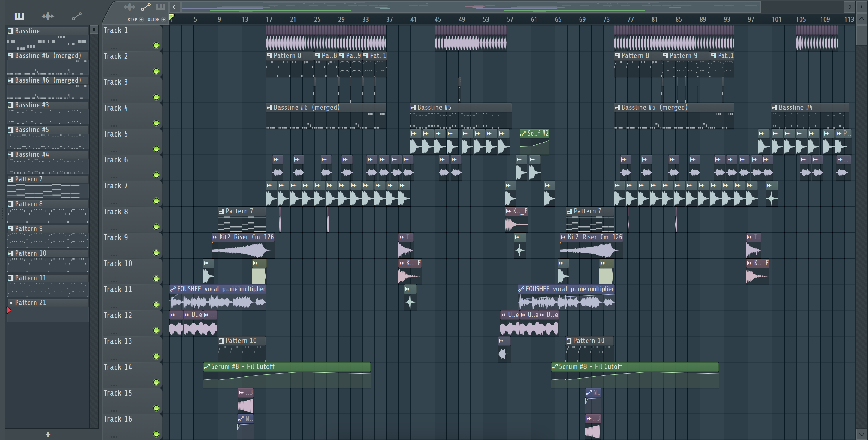Open Bassline #5 clip menu icon on Track 4
The height and width of the screenshot is (440, 868).
tap(413, 108)
